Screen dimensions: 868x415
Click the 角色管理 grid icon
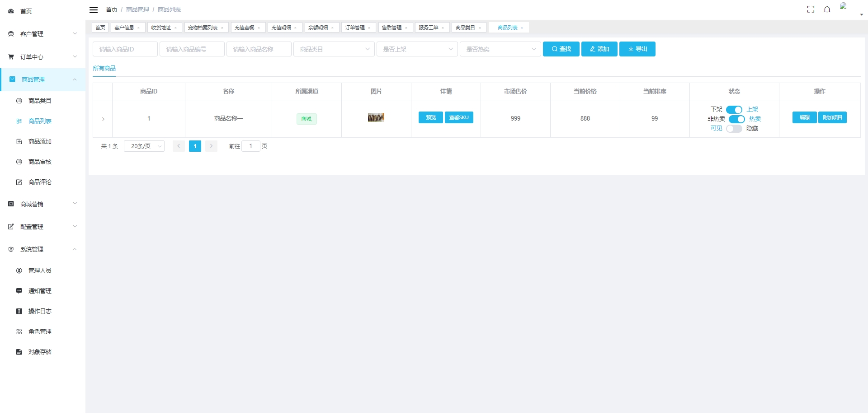coord(19,331)
